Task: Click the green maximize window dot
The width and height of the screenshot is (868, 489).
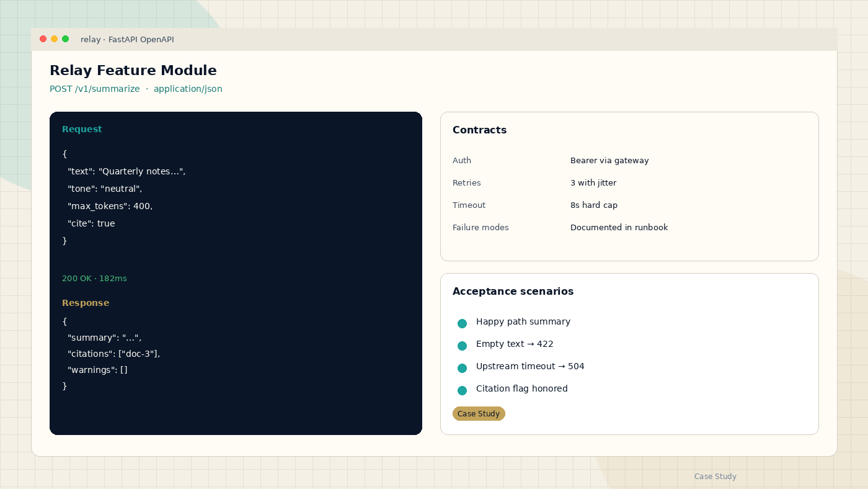Action: coord(66,39)
